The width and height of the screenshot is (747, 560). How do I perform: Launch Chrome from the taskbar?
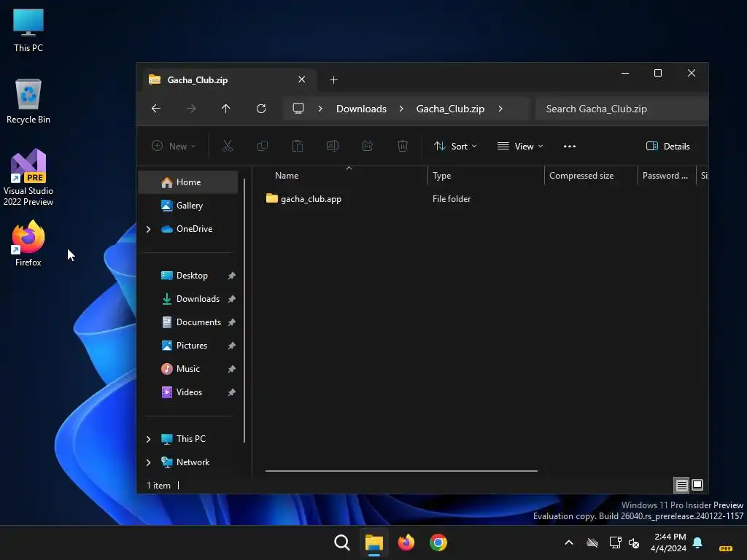(438, 542)
